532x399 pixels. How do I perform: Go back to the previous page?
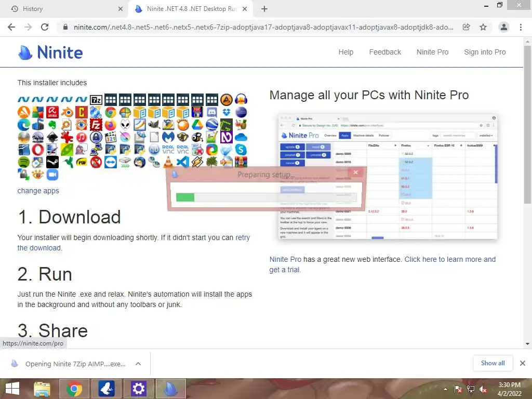tap(11, 27)
